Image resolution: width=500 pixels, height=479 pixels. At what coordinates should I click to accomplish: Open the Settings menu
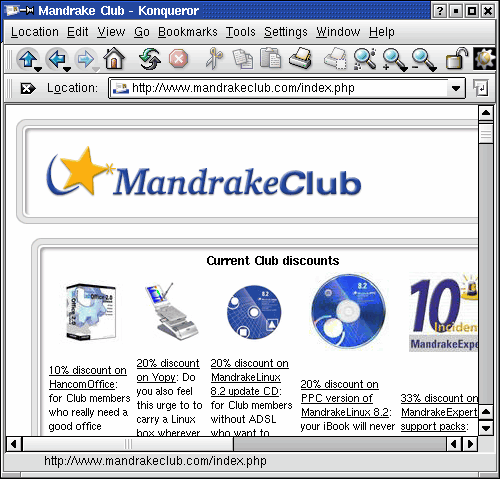286,32
